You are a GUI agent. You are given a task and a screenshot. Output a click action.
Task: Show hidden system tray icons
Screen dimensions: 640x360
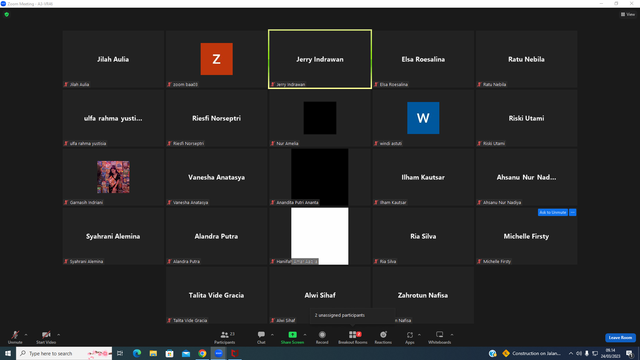[x=571, y=353]
